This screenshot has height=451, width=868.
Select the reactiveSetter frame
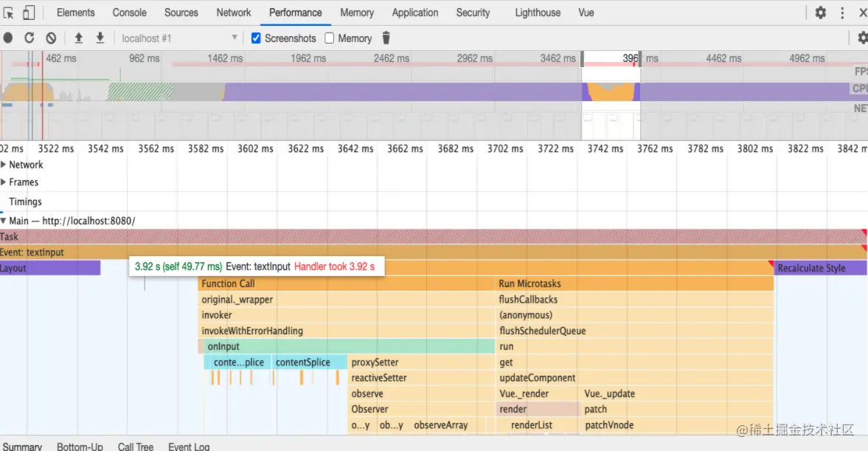coord(422,378)
